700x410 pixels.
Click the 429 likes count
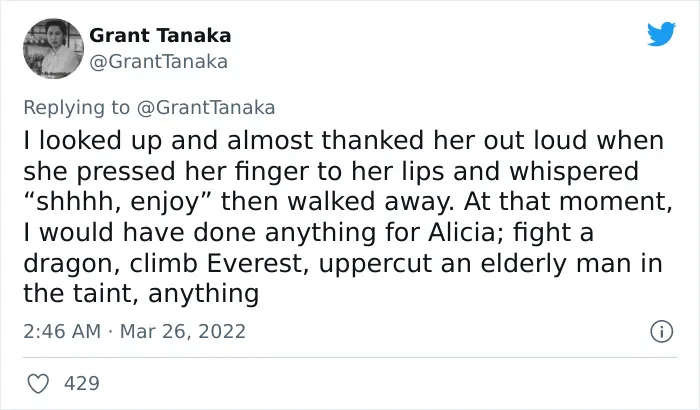point(82,384)
